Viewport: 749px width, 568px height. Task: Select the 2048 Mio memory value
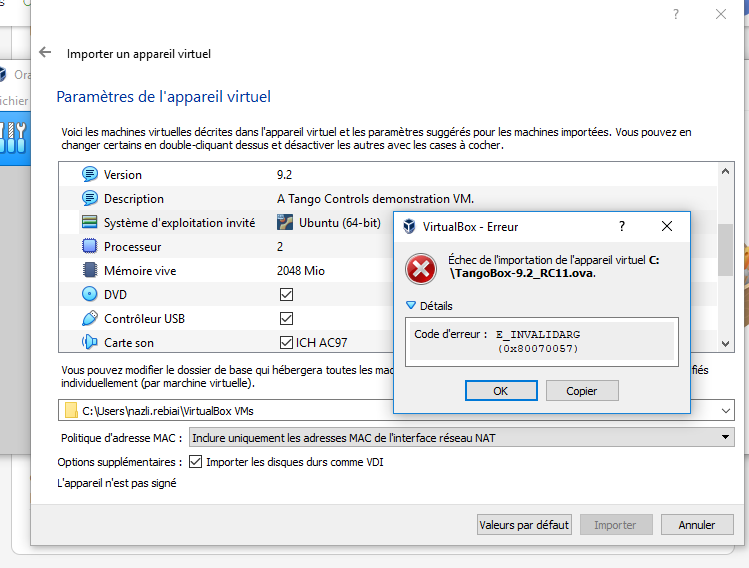coord(300,271)
